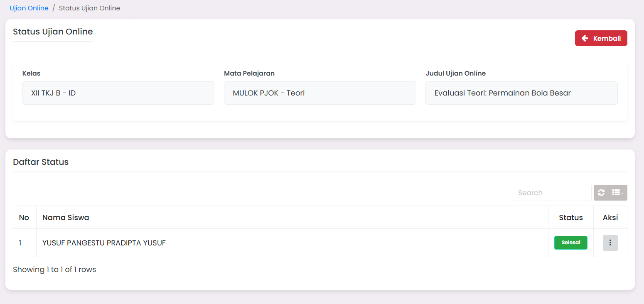Select the Mata Pelajaran field MULOK PJOK
This screenshot has height=304, width=644.
(x=320, y=93)
